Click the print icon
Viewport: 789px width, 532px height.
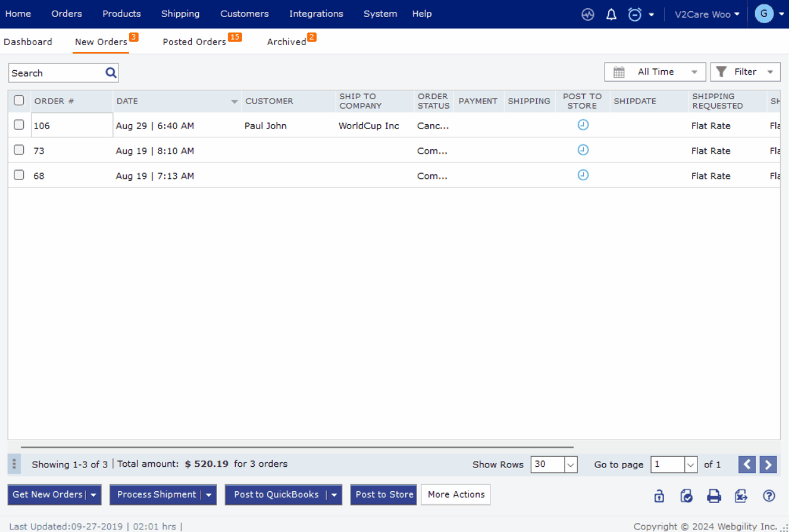714,496
